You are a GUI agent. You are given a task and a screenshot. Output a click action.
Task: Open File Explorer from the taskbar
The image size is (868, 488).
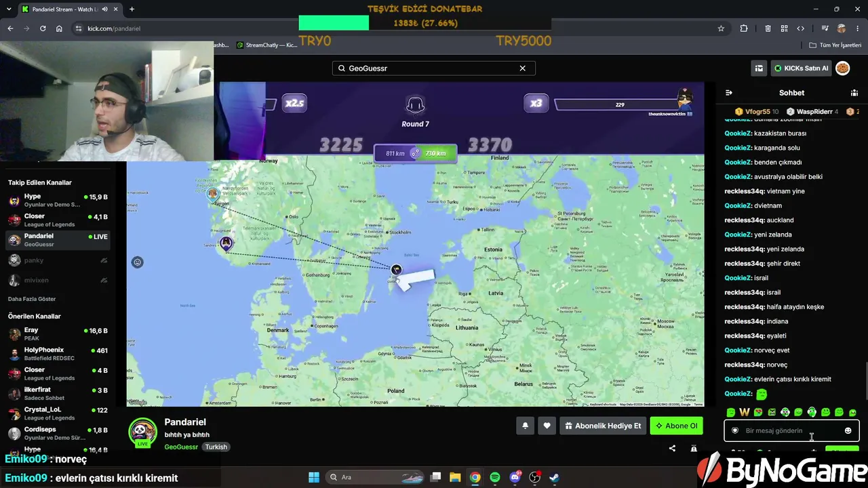click(455, 477)
